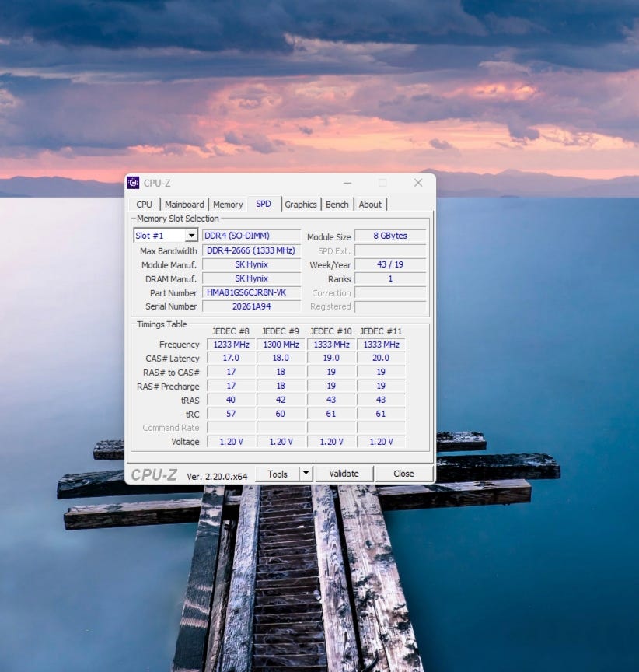639x672 pixels.
Task: Go to the About tab
Action: tap(370, 205)
